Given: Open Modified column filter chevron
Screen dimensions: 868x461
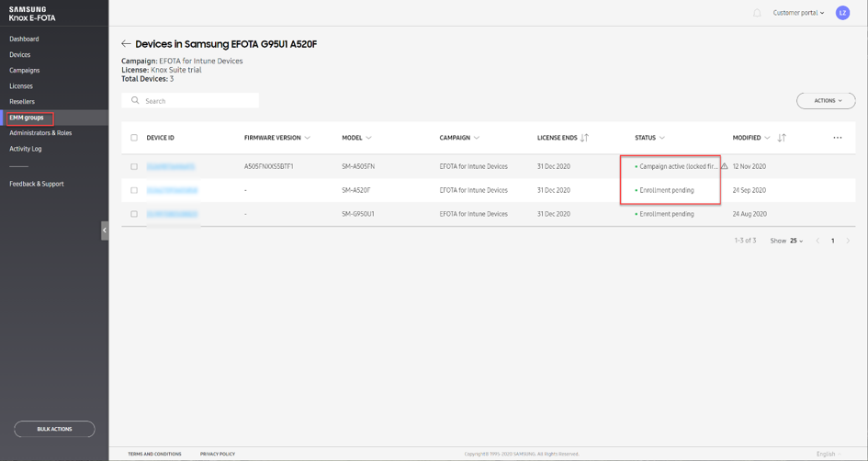Looking at the screenshot, I should pyautogui.click(x=767, y=138).
